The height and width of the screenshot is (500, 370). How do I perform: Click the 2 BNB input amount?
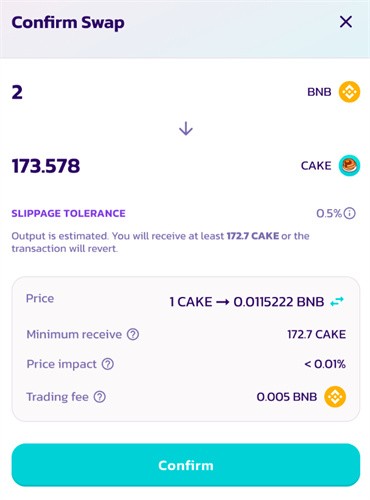pyautogui.click(x=17, y=92)
